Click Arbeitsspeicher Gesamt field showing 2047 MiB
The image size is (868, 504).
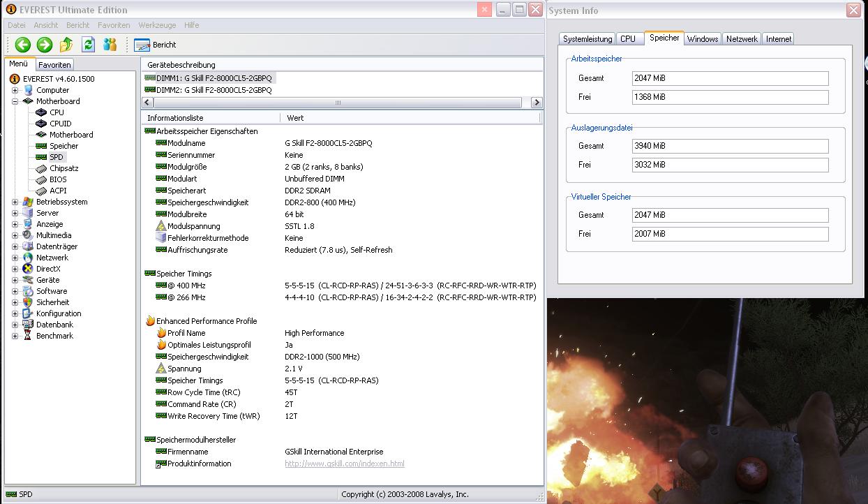pyautogui.click(x=731, y=78)
